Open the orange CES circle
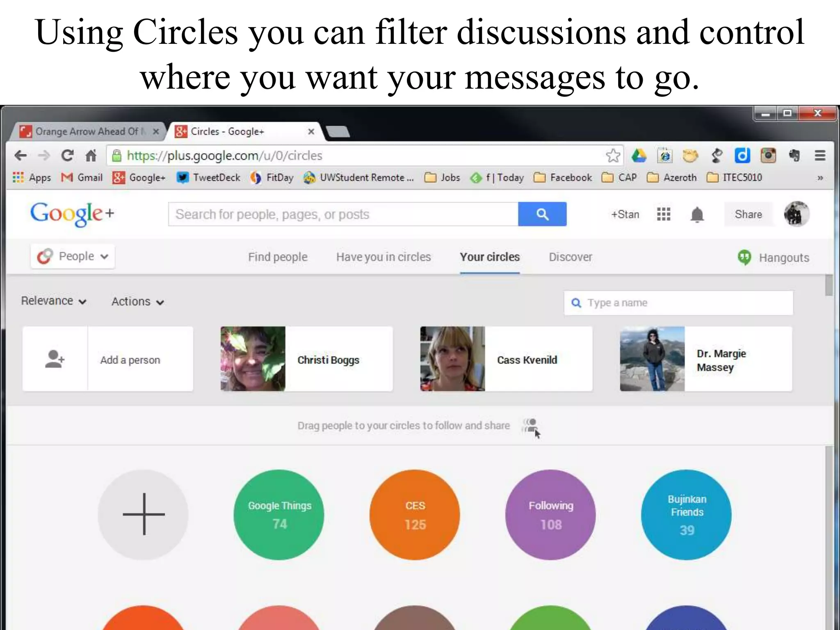This screenshot has width=840, height=630. pyautogui.click(x=415, y=515)
